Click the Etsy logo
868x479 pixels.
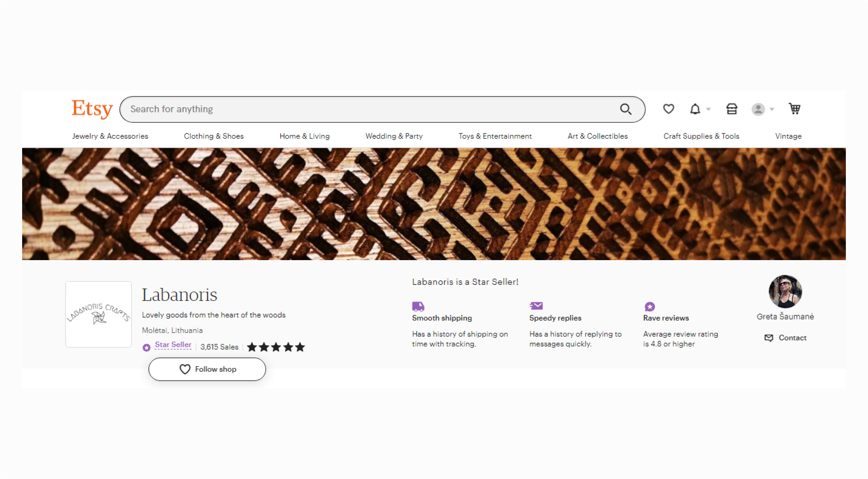(92, 109)
